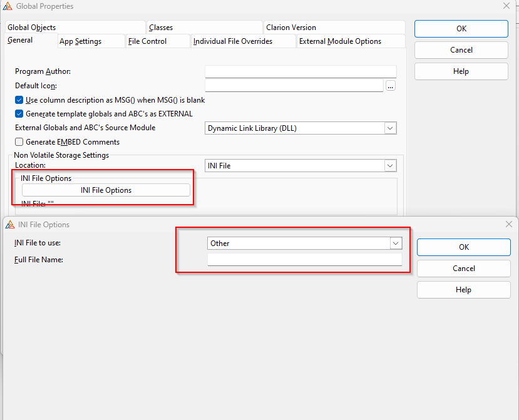Click the Full File Name input field

[304, 260]
